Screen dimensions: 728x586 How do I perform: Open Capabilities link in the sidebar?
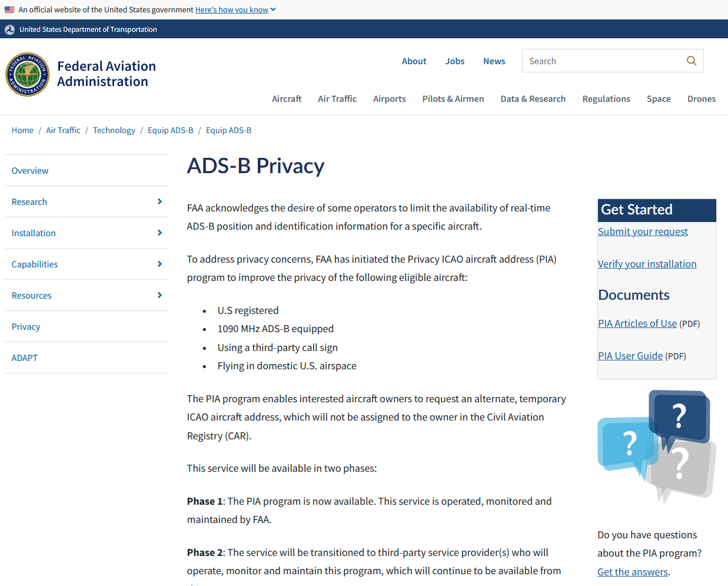(35, 264)
